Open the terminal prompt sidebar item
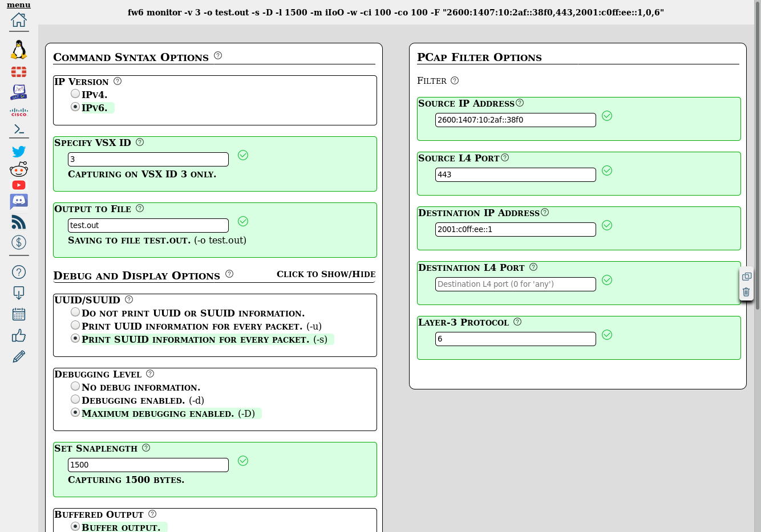The height and width of the screenshot is (532, 761). coord(19,129)
